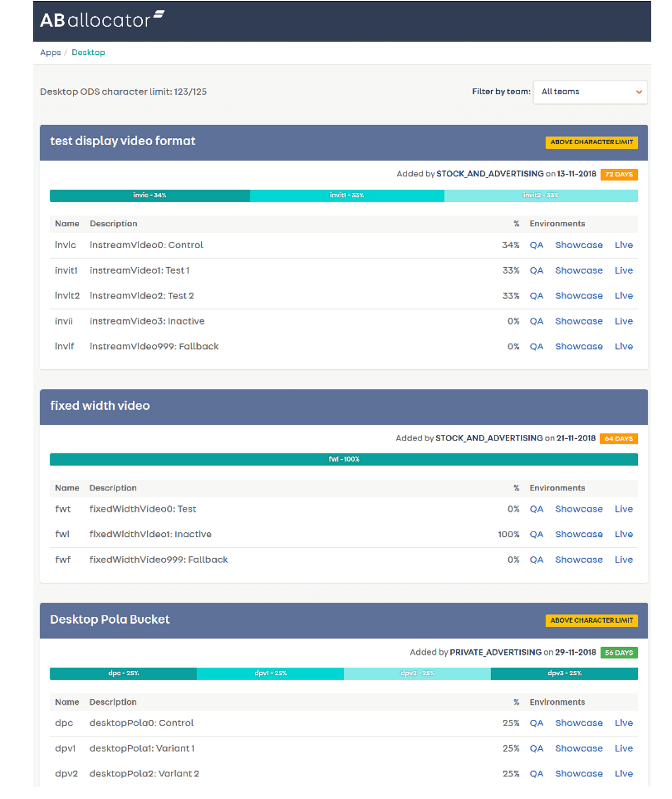Click the ABOVE CHARACTER LIMIT badge on Desktop Pola Bucket
Screen dimensions: 672x799
tap(591, 620)
